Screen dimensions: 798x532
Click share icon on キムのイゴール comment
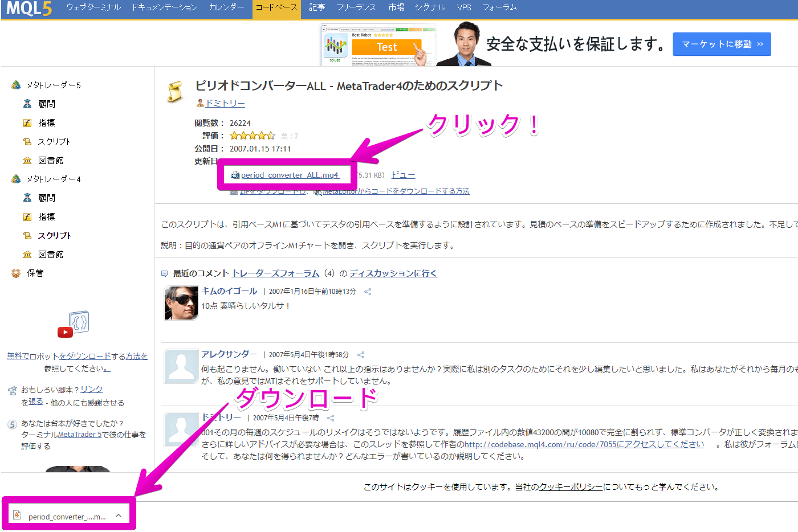coord(368,292)
